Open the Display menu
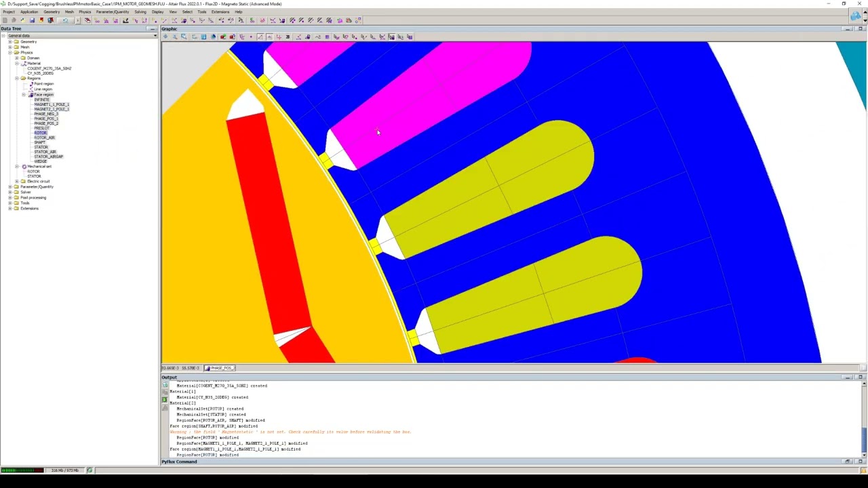This screenshot has height=488, width=868. coord(157,12)
